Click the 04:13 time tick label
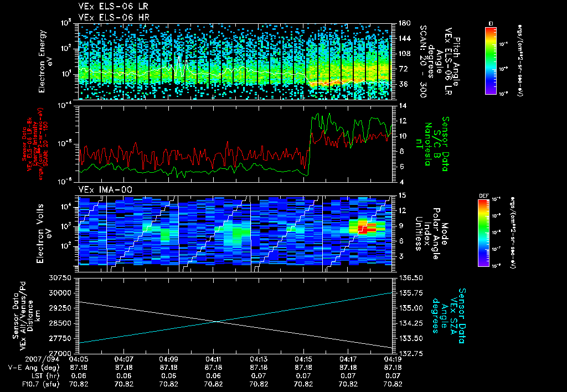 click(x=259, y=359)
